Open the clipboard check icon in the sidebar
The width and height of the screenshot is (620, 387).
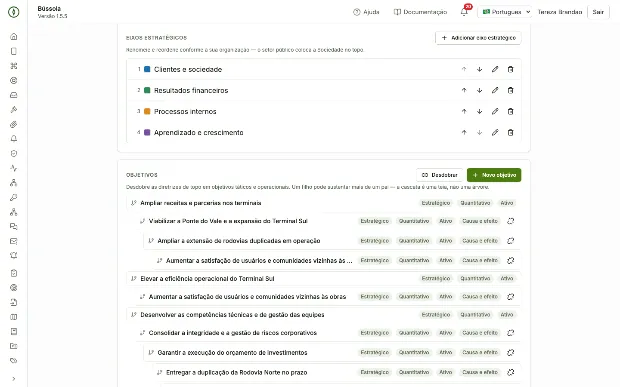pos(13,273)
